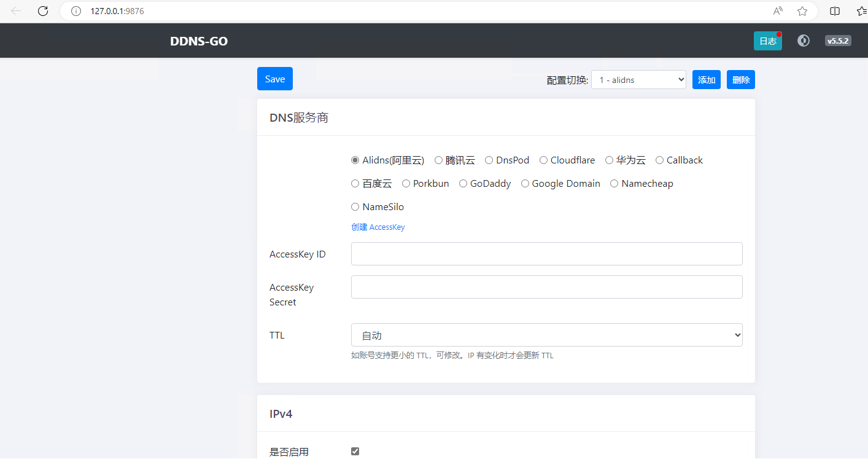Click the TTL hint text below dropdown
Screen dimensions: 868x459
pyautogui.click(x=452, y=355)
